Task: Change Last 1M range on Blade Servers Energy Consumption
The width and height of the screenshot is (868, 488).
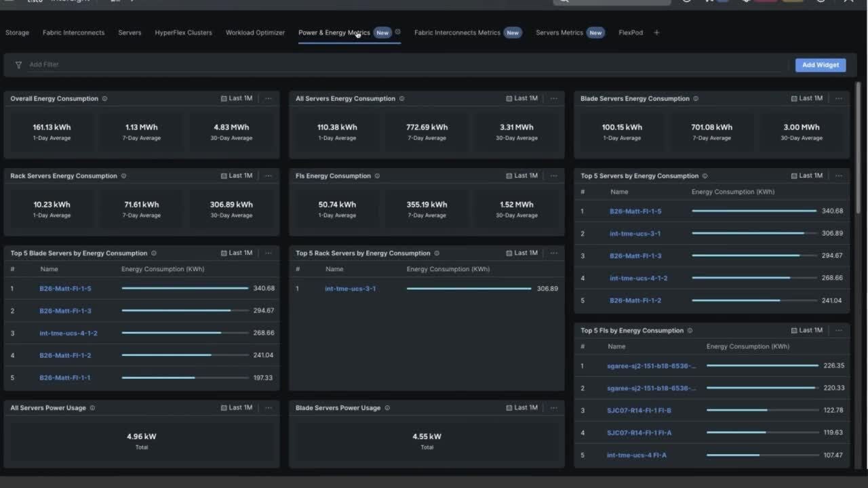Action: point(806,99)
